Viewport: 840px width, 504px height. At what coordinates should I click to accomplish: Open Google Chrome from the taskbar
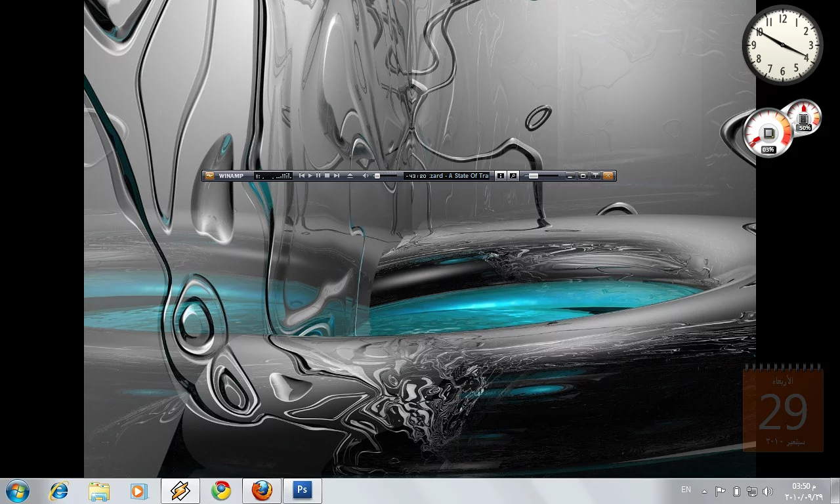click(221, 490)
